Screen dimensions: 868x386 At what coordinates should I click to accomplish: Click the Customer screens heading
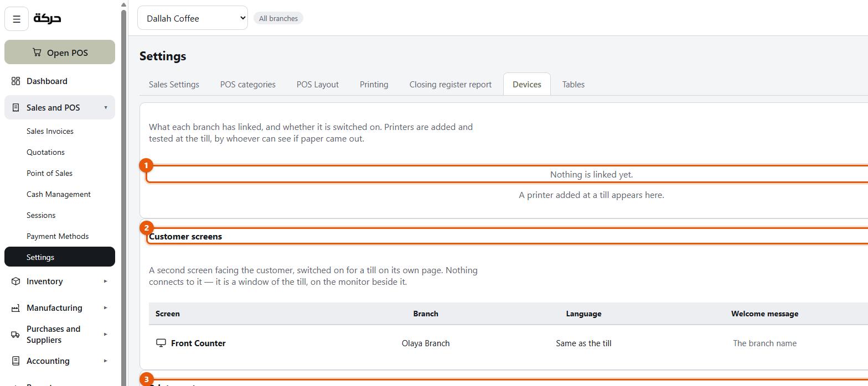185,236
